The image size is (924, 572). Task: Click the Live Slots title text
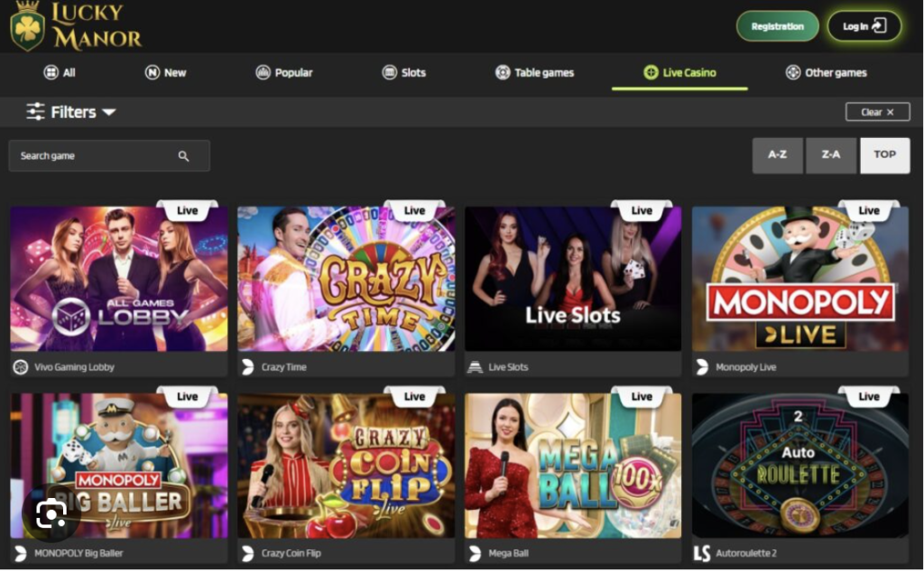[x=509, y=367]
